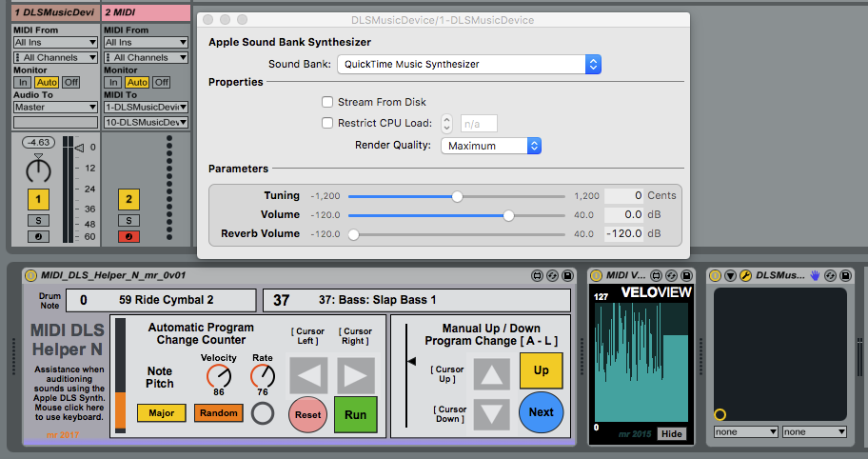
Task: Click the wrench icon on DLSMusicDevice
Action: [747, 276]
